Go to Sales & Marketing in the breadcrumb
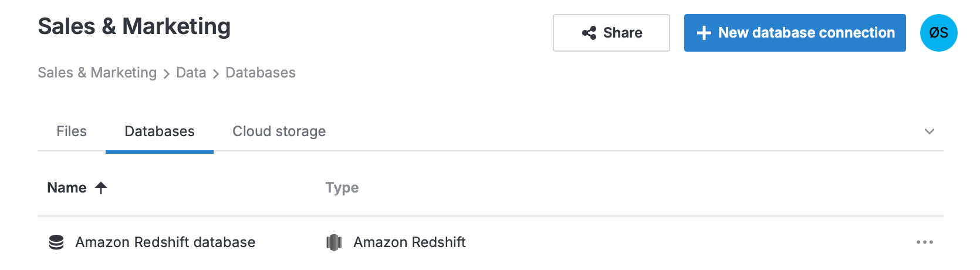 coord(97,73)
